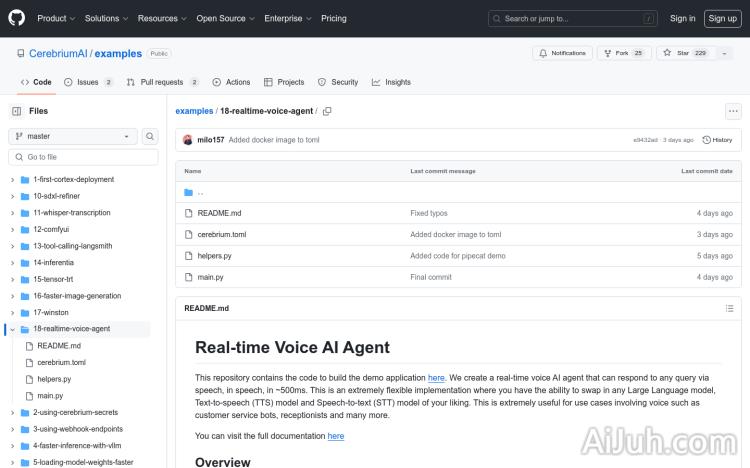Image resolution: width=750 pixels, height=468 pixels.
Task: Open README.md in file table
Action: click(x=219, y=213)
